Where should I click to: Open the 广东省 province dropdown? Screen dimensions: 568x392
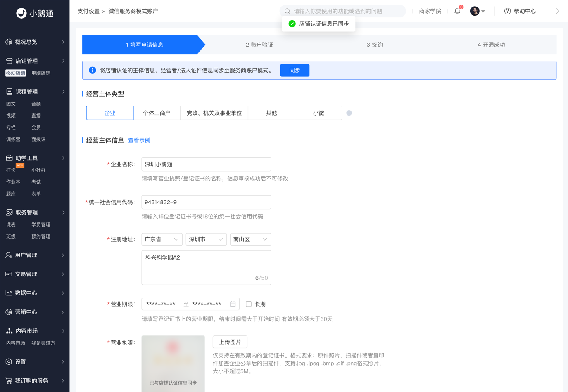(162, 239)
